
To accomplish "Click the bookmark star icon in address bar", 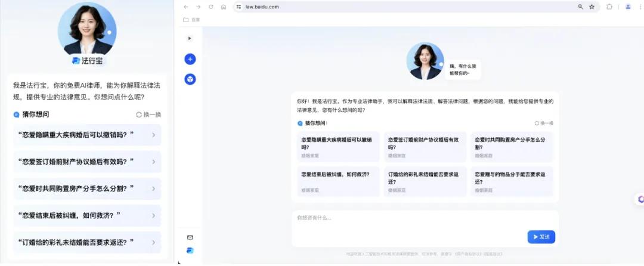I will 592,7.
